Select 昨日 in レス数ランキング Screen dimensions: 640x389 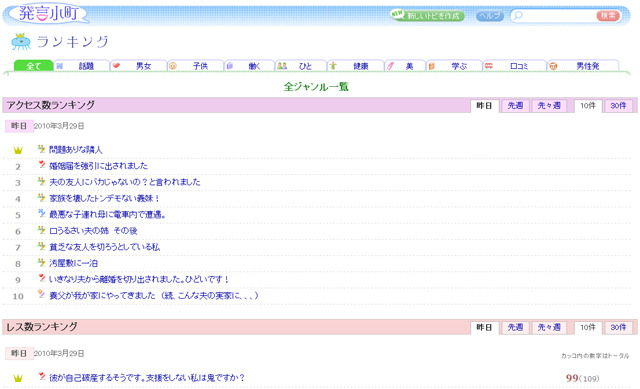coord(484,327)
